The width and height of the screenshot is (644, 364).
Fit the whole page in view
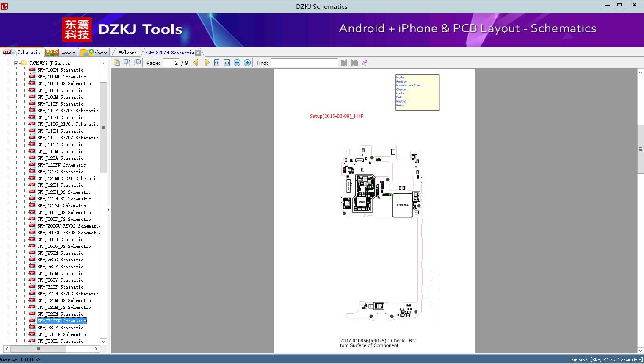click(227, 63)
